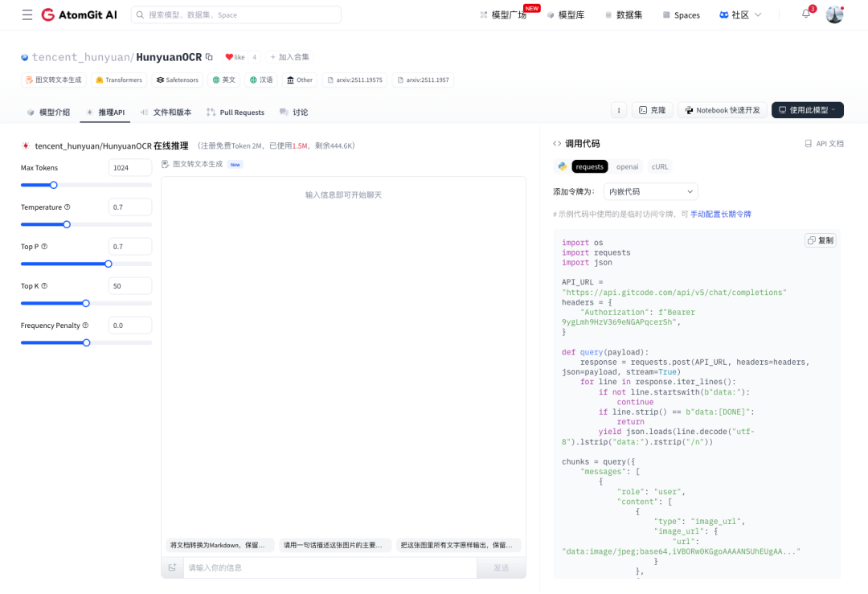Click the Top P help info icon
Screen dimensions: 868x594
point(44,246)
